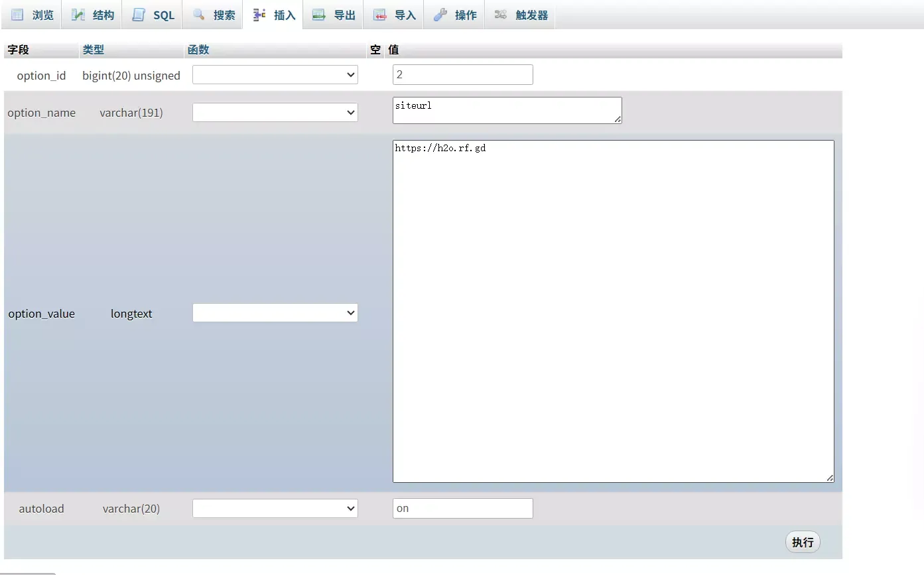The height and width of the screenshot is (575, 924).
Task: Open function dropdown for option_id
Action: tap(275, 75)
